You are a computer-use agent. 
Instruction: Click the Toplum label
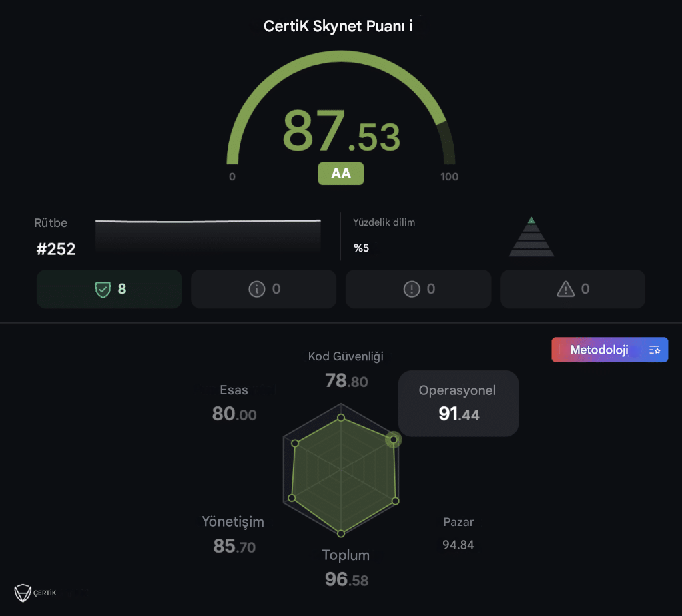tap(346, 555)
